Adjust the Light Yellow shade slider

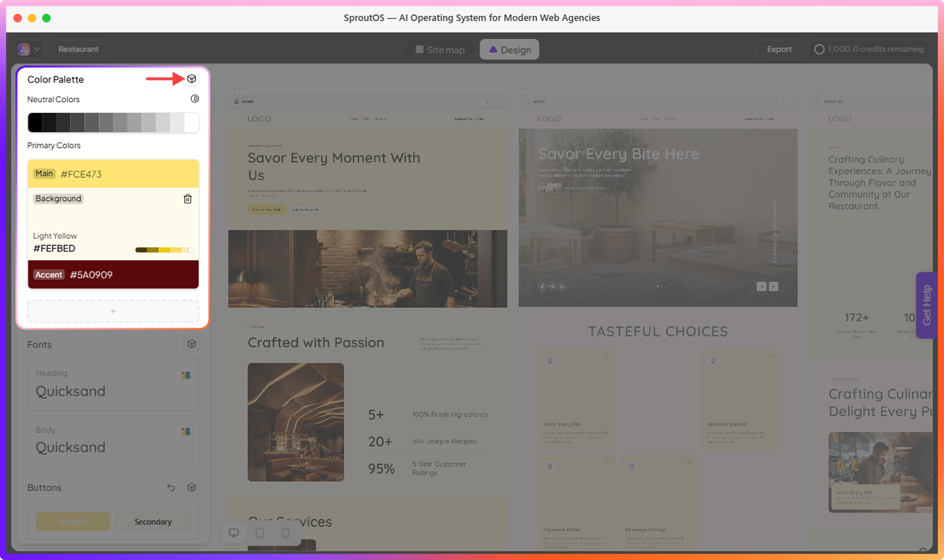click(x=165, y=250)
